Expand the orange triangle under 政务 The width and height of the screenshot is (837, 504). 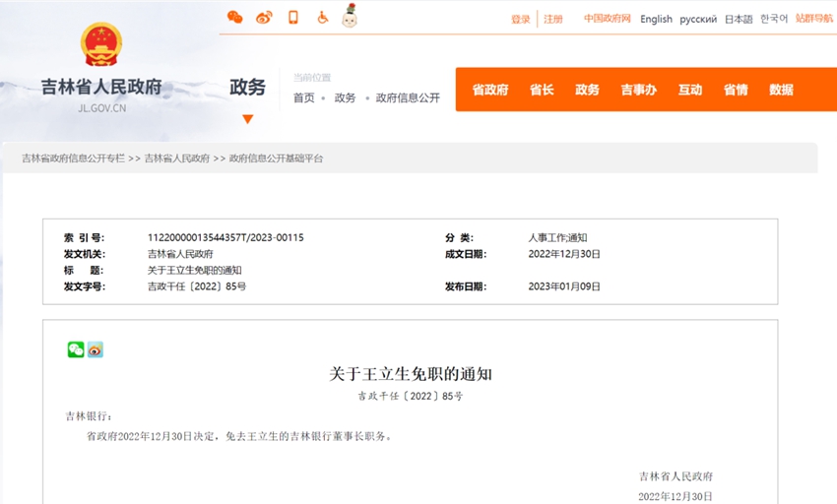coord(247,119)
